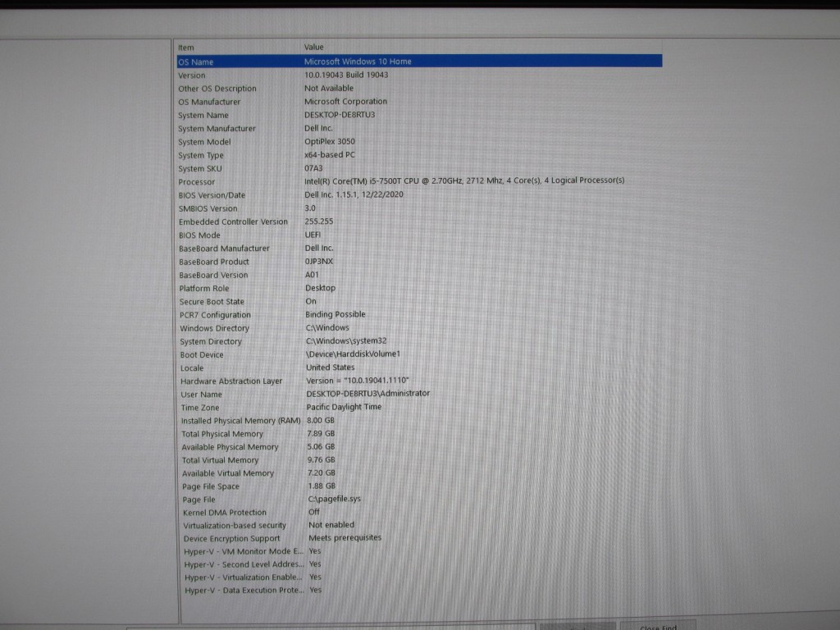Viewport: 840px width, 630px height.
Task: Click the Secure Boot State label
Action: [x=212, y=302]
